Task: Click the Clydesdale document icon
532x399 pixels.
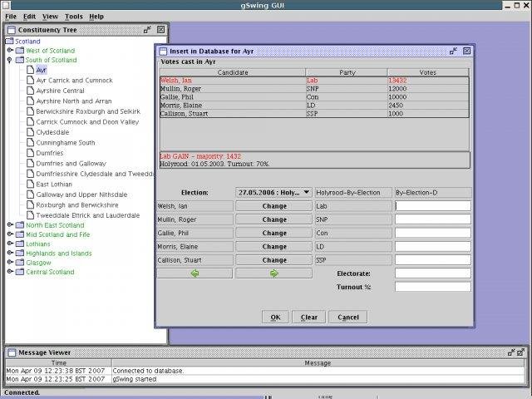Action: (x=30, y=132)
